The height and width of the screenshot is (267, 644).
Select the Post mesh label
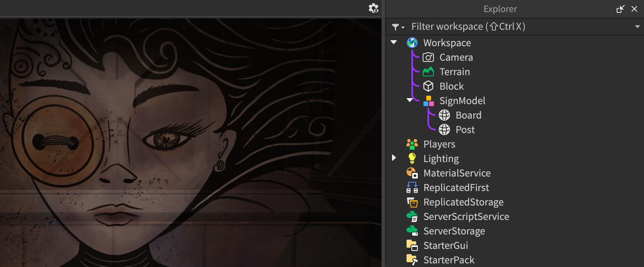[x=465, y=129]
